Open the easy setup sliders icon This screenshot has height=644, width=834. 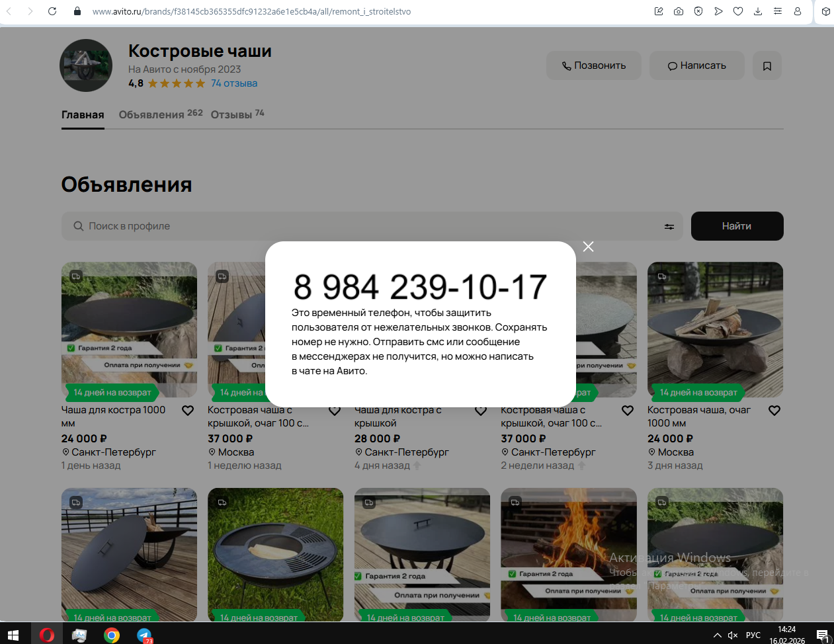[x=778, y=11]
